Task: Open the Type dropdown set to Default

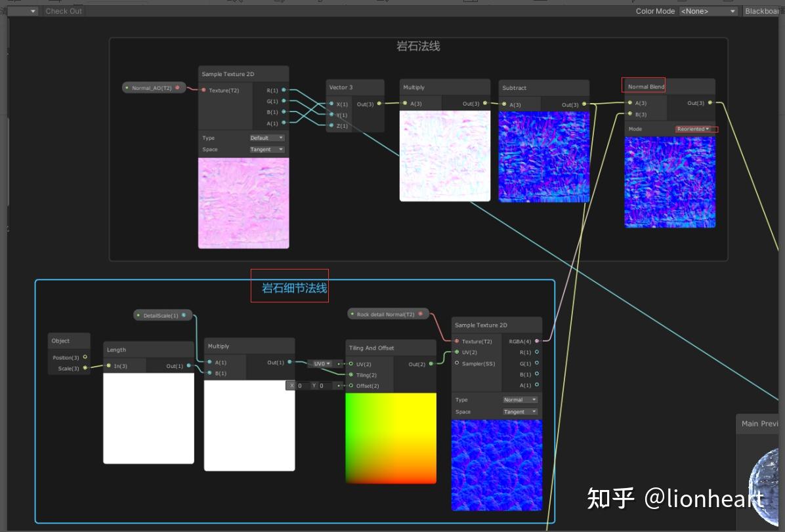Action: pyautogui.click(x=267, y=138)
